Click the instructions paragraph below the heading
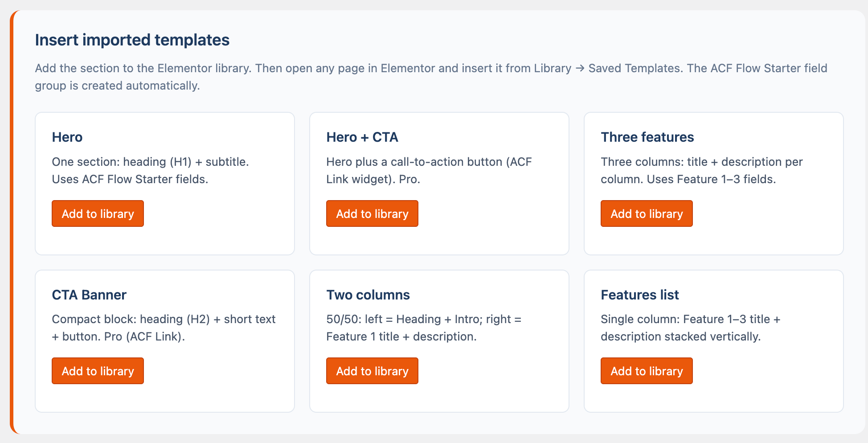Screen dimensions: 868x443 pyautogui.click(x=431, y=77)
